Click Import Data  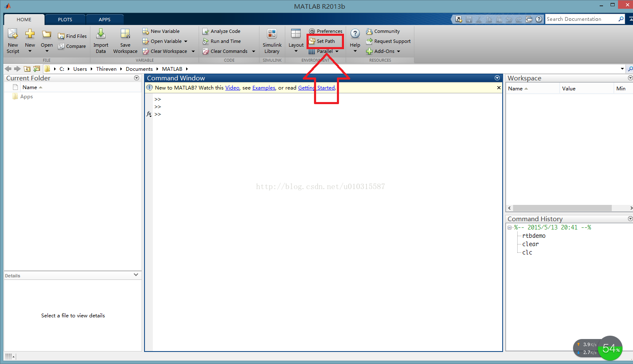pos(101,41)
